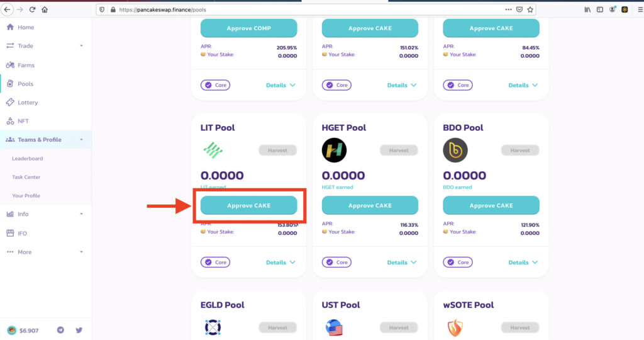Expand Details in BDO Pool card
Screen dimensions: 644x340
pyautogui.click(x=523, y=263)
